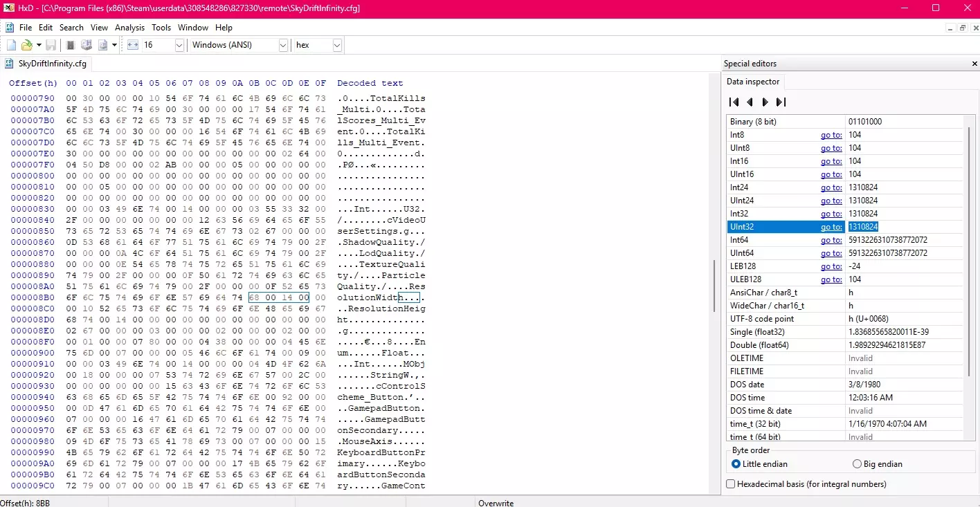Image resolution: width=980 pixels, height=507 pixels.
Task: Open main memory with the chip icon
Action: click(x=71, y=45)
